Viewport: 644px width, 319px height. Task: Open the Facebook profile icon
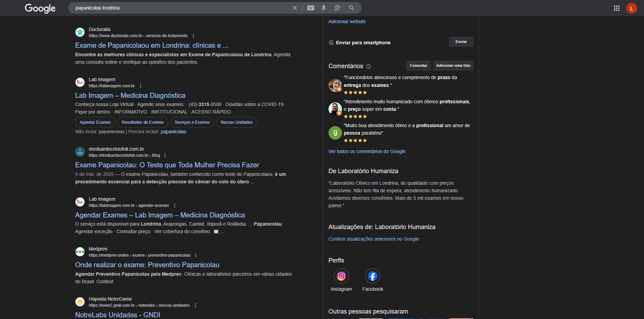coord(373,276)
